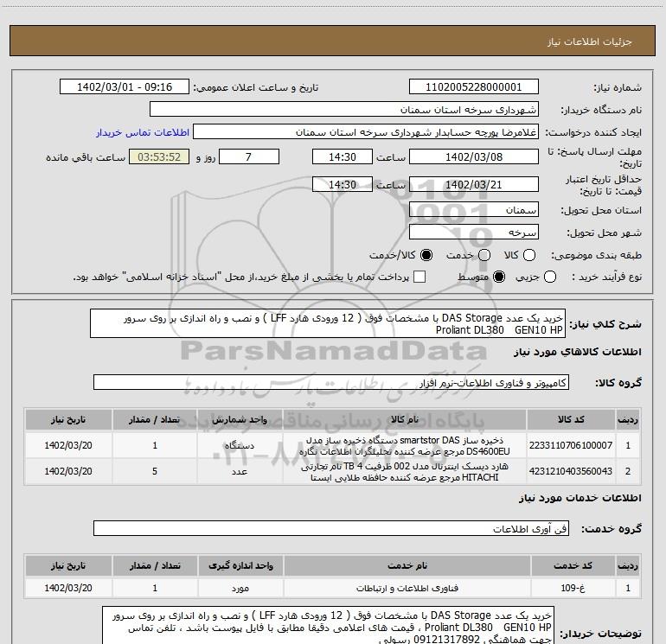Click HITACHI 4 TB hard disk item name

point(405,472)
